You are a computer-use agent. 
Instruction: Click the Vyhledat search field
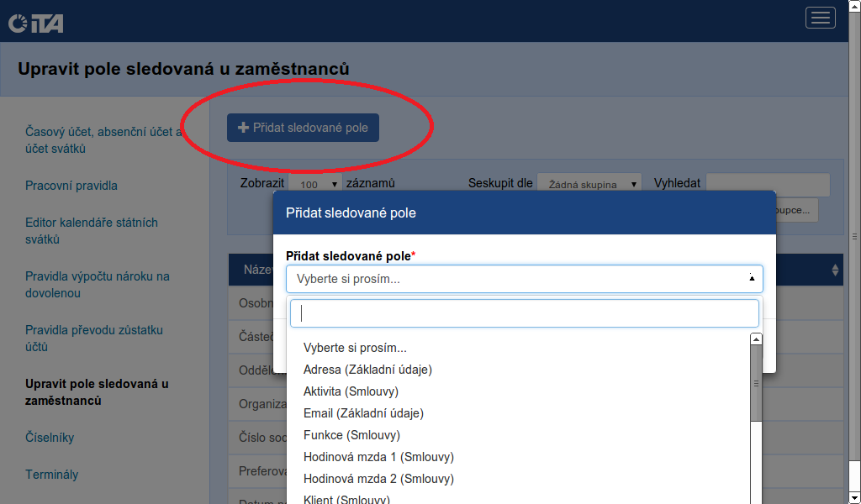pos(768,184)
